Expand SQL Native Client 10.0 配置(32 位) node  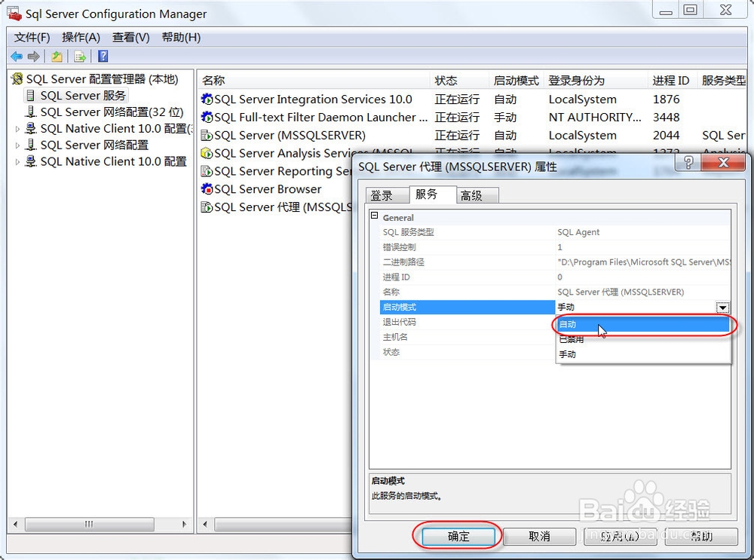point(17,129)
